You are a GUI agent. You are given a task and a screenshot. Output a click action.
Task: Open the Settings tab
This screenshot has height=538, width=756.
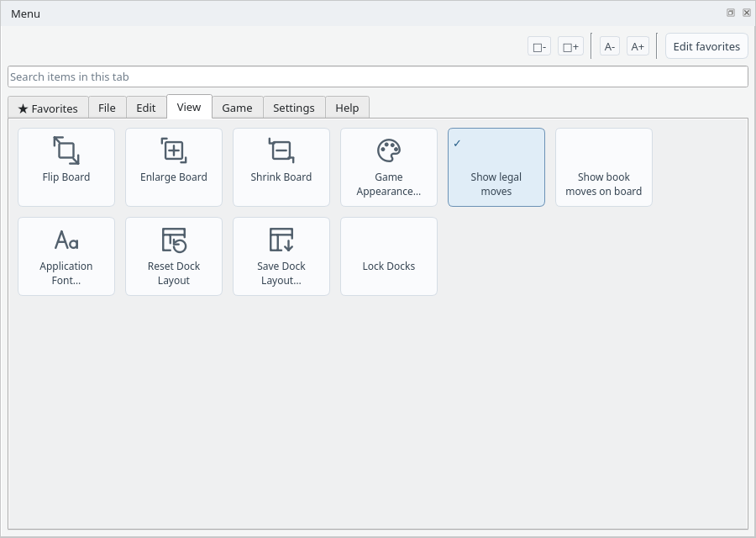294,108
